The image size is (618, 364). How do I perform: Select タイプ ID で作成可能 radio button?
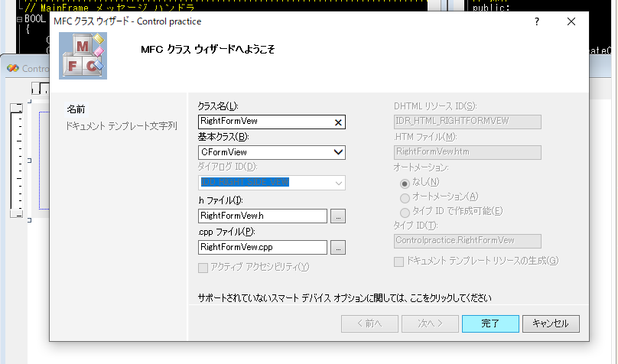[405, 213]
